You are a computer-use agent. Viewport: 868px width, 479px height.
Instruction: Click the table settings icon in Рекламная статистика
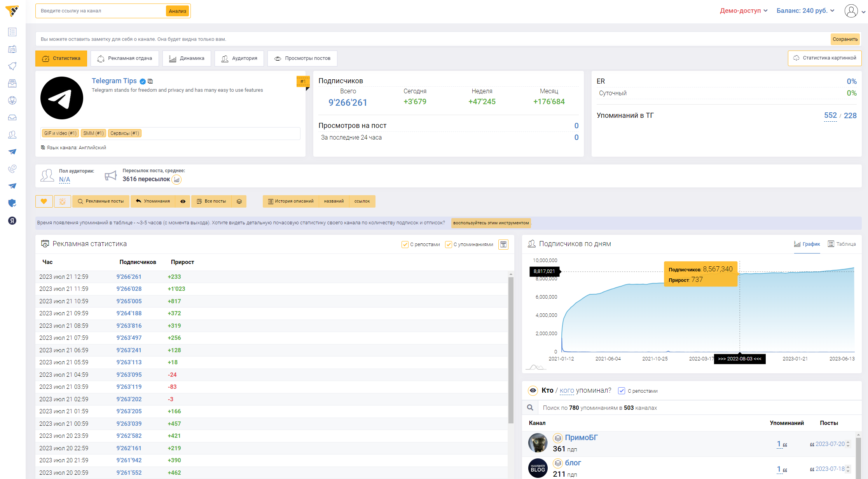point(503,244)
